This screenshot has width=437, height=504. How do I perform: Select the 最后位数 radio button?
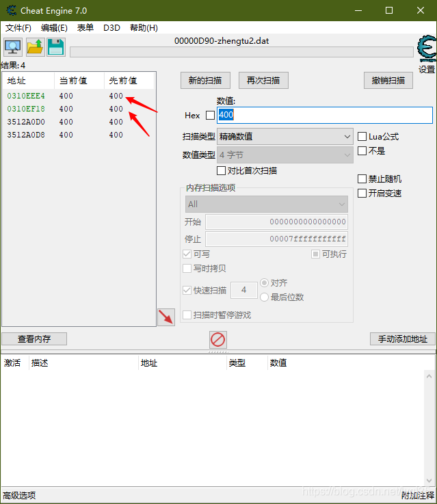[264, 297]
